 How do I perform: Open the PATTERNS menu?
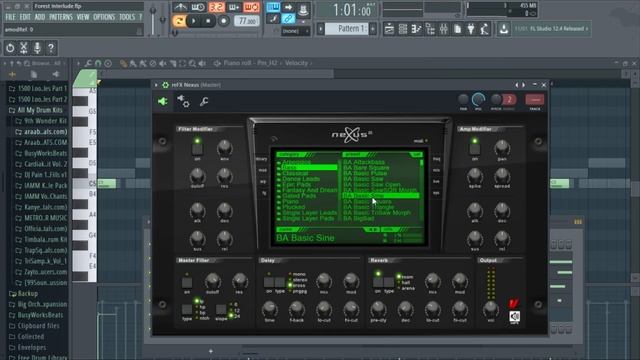pyautogui.click(x=61, y=17)
